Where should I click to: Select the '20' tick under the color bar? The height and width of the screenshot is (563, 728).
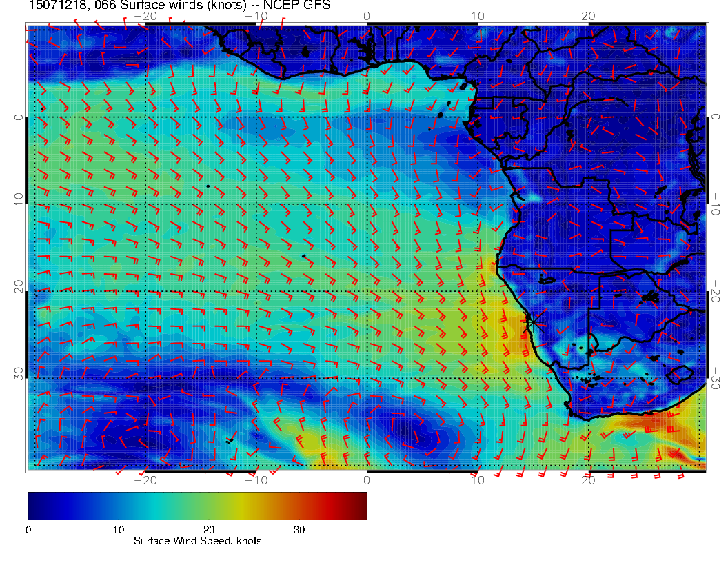[x=209, y=530]
